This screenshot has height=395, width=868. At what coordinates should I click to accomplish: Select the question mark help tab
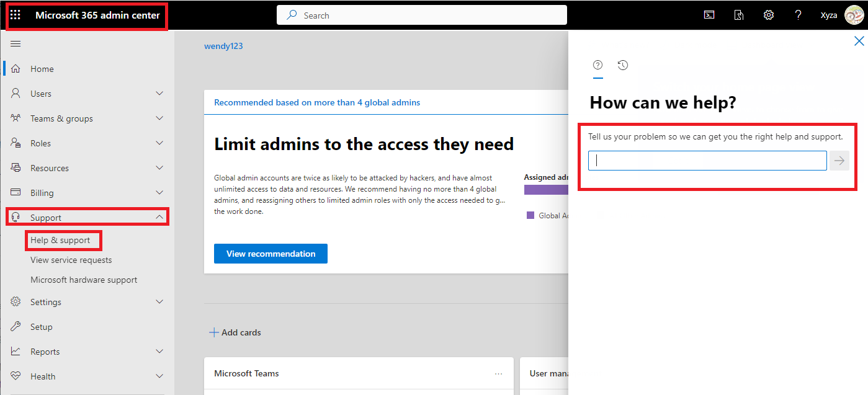597,64
